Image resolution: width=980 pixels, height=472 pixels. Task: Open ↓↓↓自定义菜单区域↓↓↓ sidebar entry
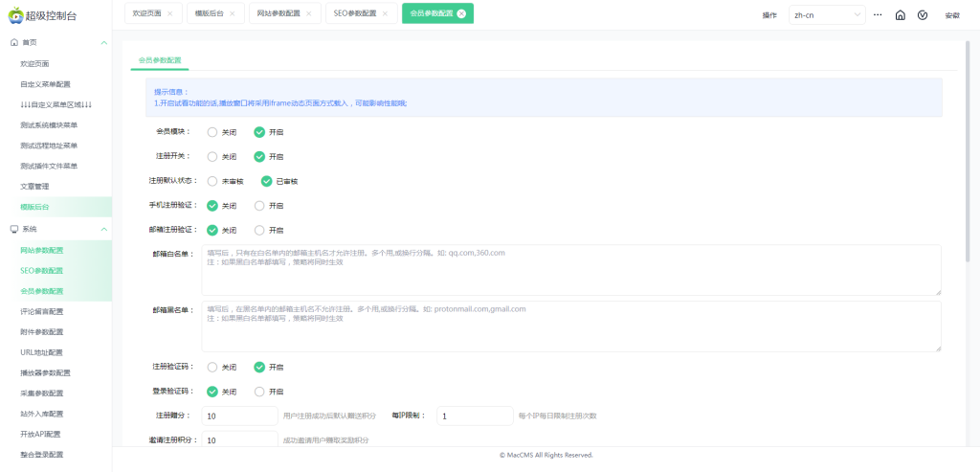tap(56, 104)
